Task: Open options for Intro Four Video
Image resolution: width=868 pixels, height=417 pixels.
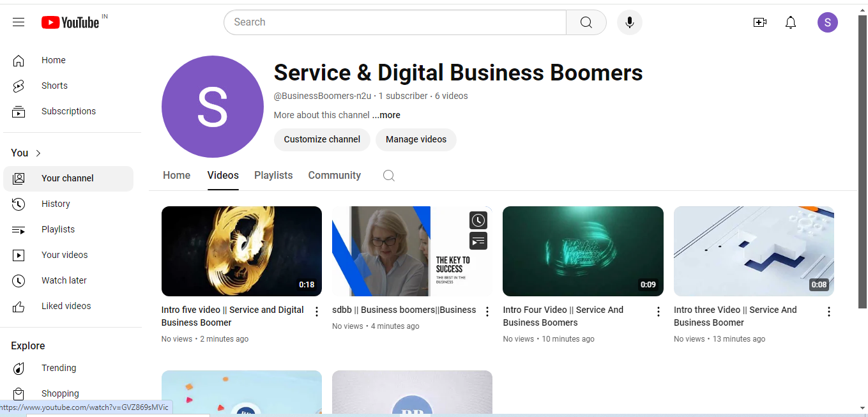Action: click(x=659, y=312)
